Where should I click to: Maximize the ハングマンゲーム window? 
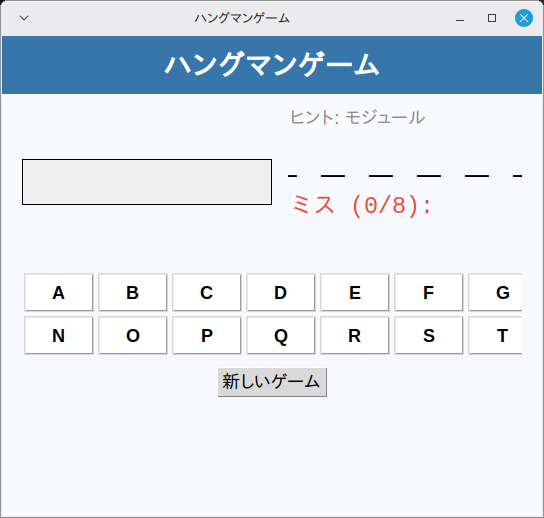492,18
